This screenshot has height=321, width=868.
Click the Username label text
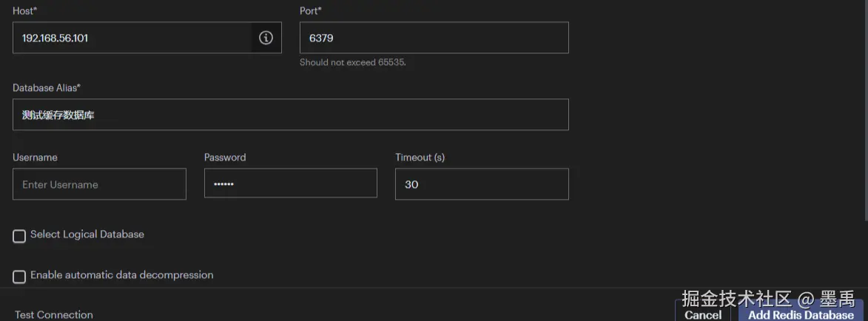point(35,158)
